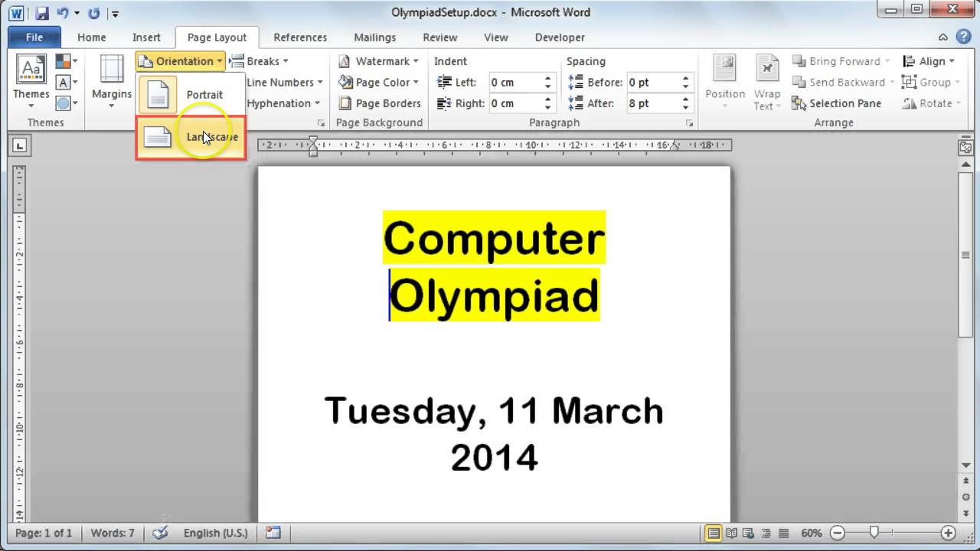
Task: Click the proofing errors icon
Action: (160, 533)
